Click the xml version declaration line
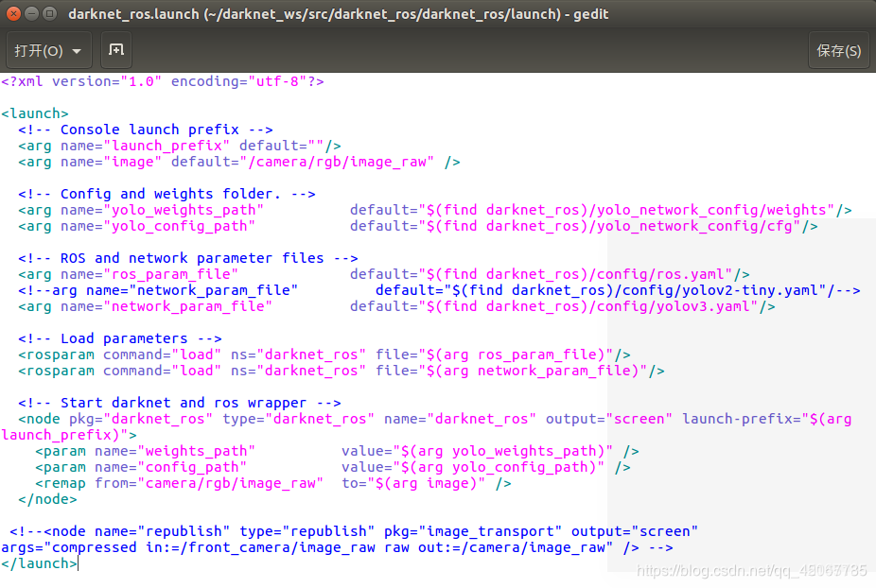This screenshot has width=876, height=588. tap(163, 81)
